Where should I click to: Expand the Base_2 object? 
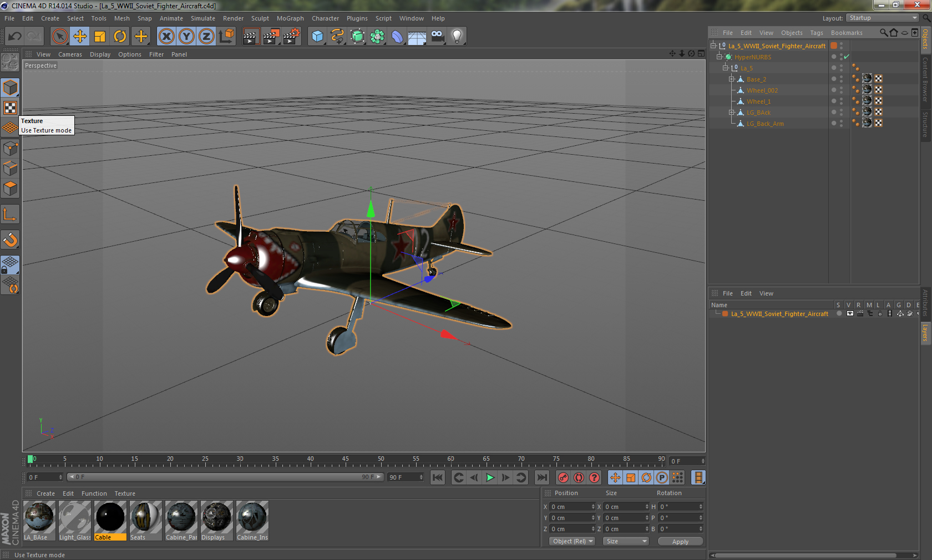(732, 79)
